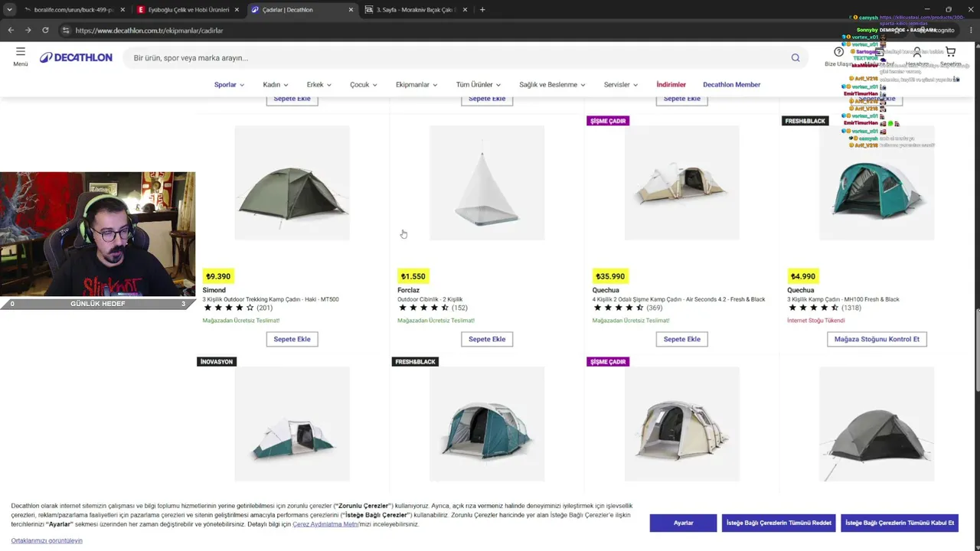Expand the Ekipmanlar dropdown menu
Screen dimensions: 980x551
pos(416,84)
